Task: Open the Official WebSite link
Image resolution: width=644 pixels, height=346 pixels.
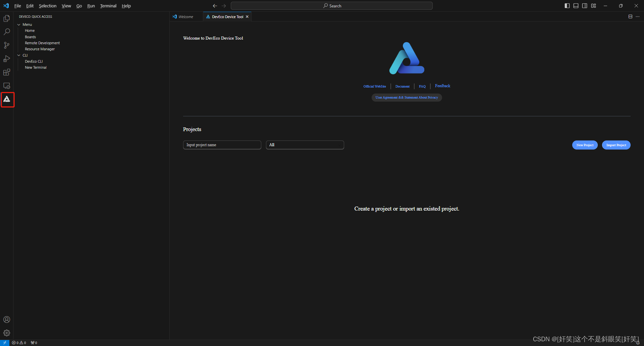Action: tap(375, 86)
